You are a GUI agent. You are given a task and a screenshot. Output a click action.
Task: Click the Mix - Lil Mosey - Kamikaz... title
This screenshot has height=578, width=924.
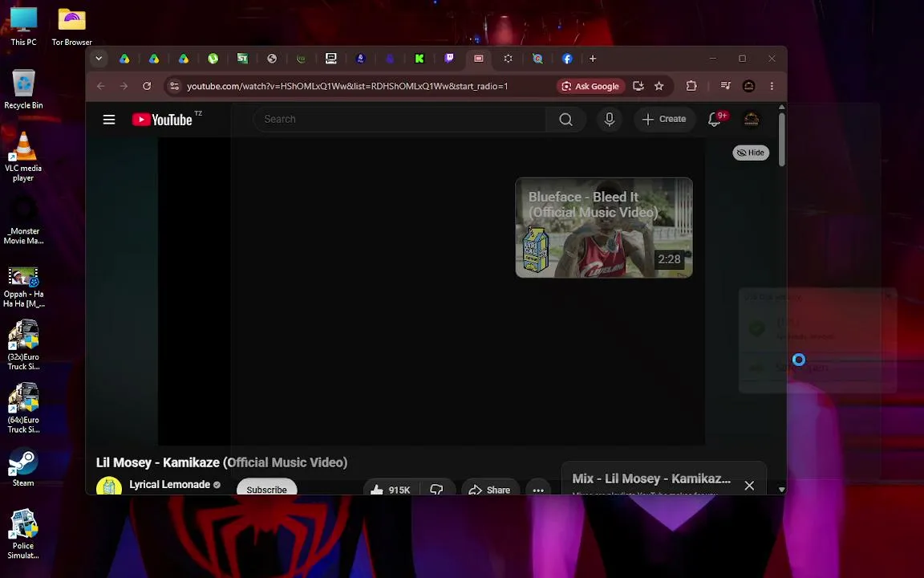651,478
